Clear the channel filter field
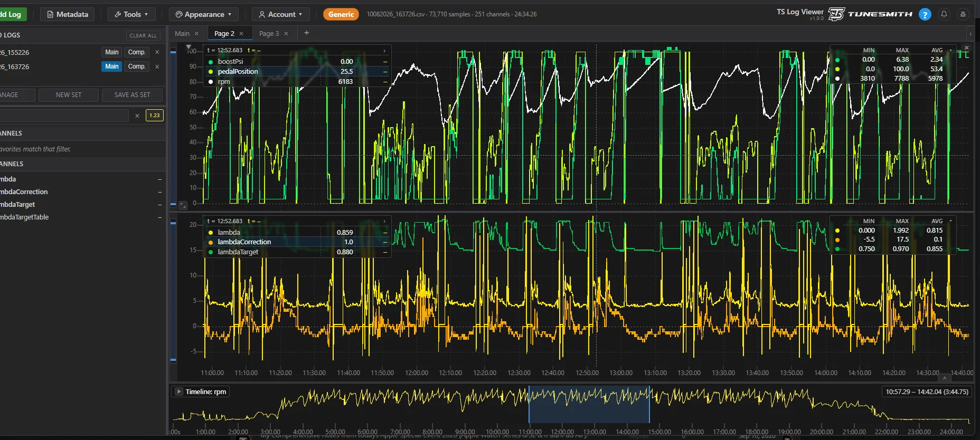Image resolution: width=980 pixels, height=440 pixels. tap(137, 116)
